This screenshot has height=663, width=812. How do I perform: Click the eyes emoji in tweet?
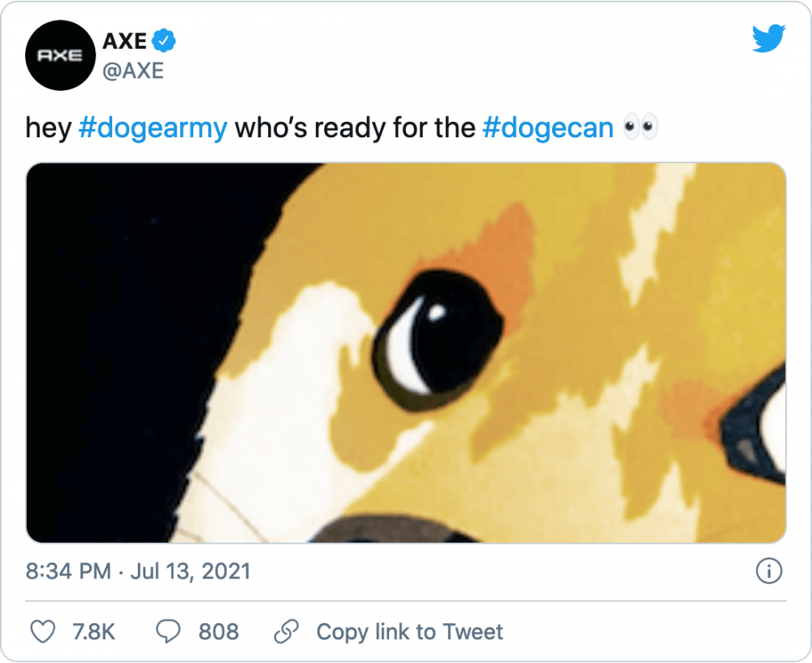click(x=640, y=127)
